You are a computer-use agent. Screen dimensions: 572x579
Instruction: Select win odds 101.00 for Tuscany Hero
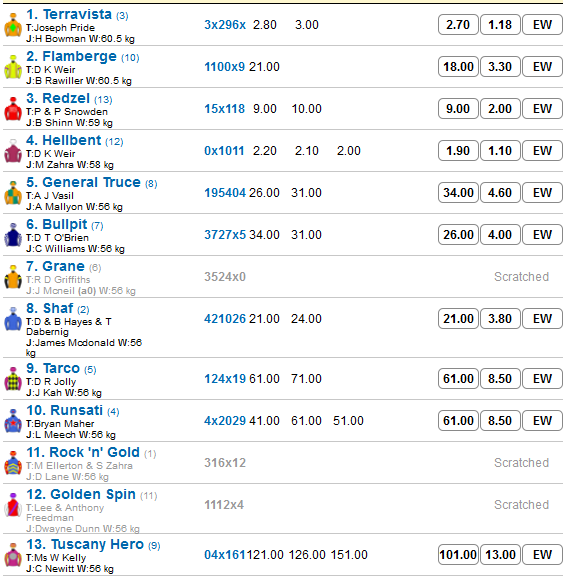pos(458,555)
